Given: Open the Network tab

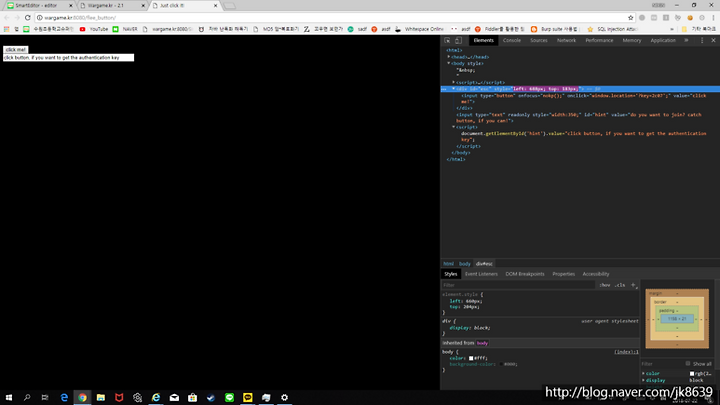Looking at the screenshot, I should pyautogui.click(x=566, y=40).
